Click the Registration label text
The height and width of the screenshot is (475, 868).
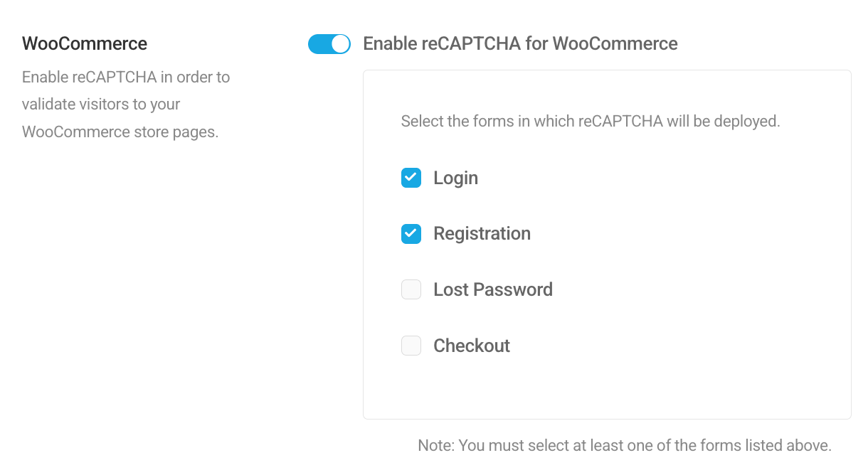[x=482, y=233]
